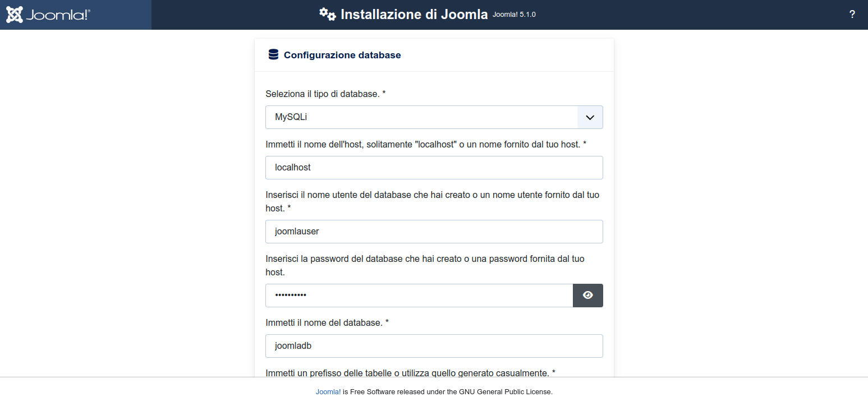Viewport: 868px width, 406px height.
Task: Click the Configurazione database heading
Action: click(342, 55)
